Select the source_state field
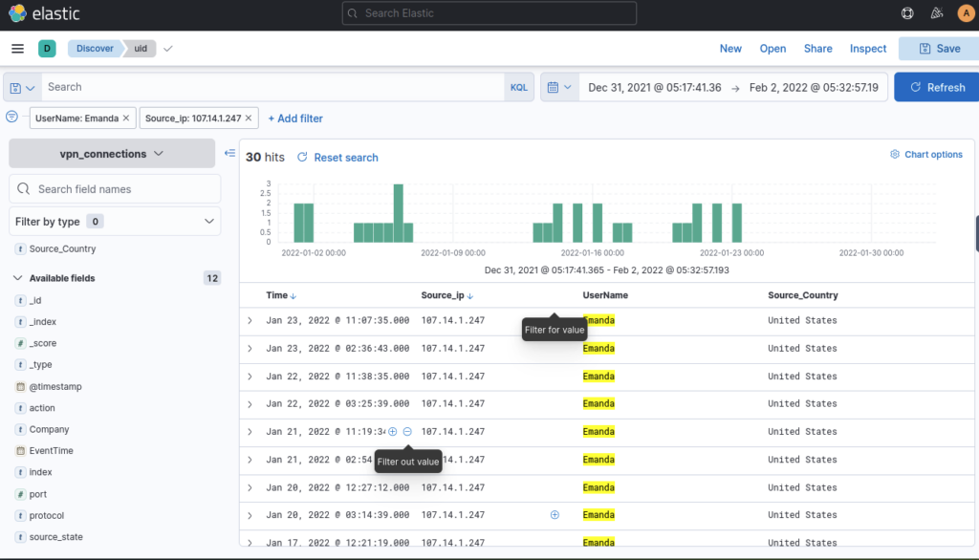Viewport: 979px width, 560px height. pos(56,537)
